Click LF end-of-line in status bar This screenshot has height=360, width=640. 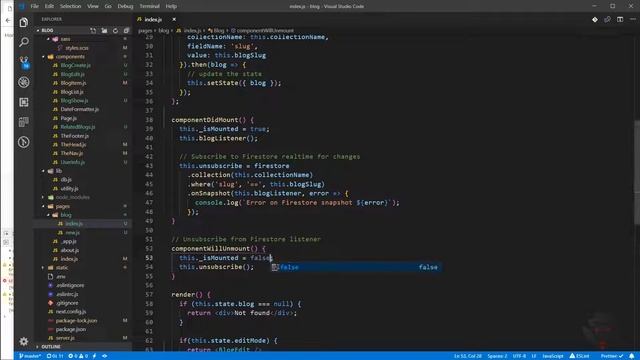(x=534, y=356)
